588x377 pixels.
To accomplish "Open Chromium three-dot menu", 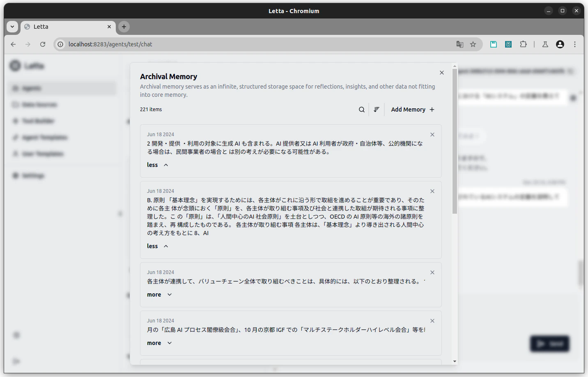I will [x=575, y=44].
